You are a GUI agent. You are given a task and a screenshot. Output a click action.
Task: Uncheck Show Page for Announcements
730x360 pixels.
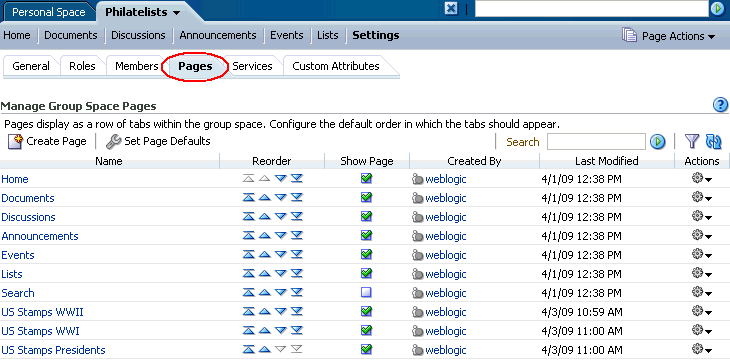[366, 235]
